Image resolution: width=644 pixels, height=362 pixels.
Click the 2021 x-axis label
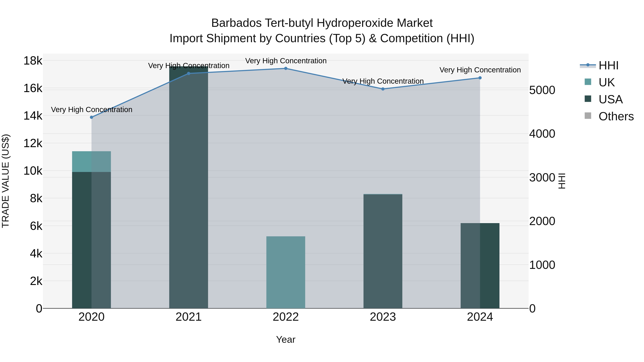coord(189,317)
